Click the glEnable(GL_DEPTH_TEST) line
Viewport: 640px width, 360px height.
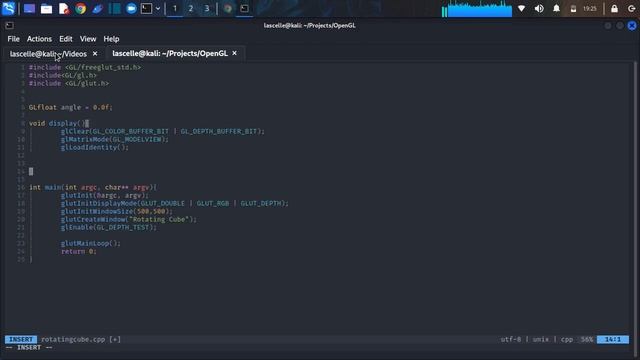point(109,227)
